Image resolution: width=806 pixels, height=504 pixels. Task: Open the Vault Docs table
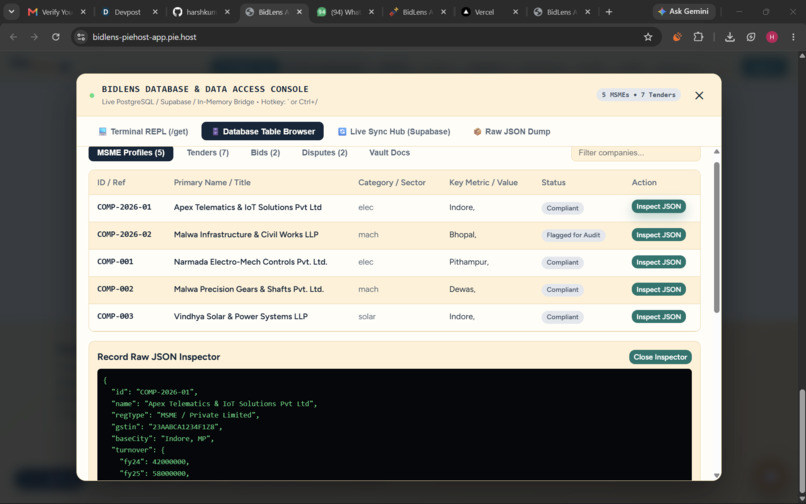click(x=390, y=153)
